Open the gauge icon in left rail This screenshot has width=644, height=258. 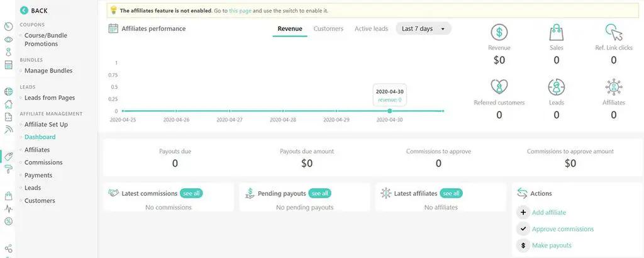point(8,26)
